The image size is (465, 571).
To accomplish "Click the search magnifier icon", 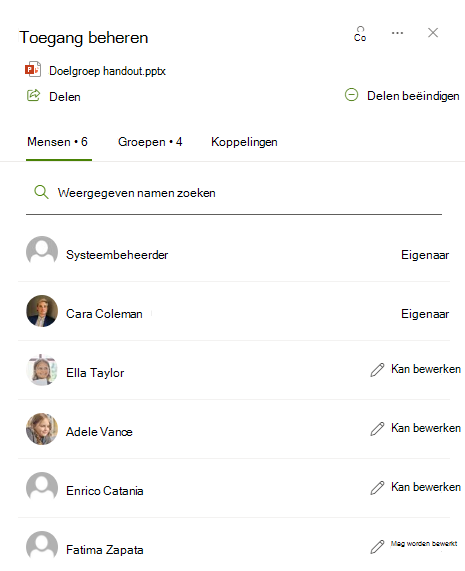I will [x=41, y=192].
